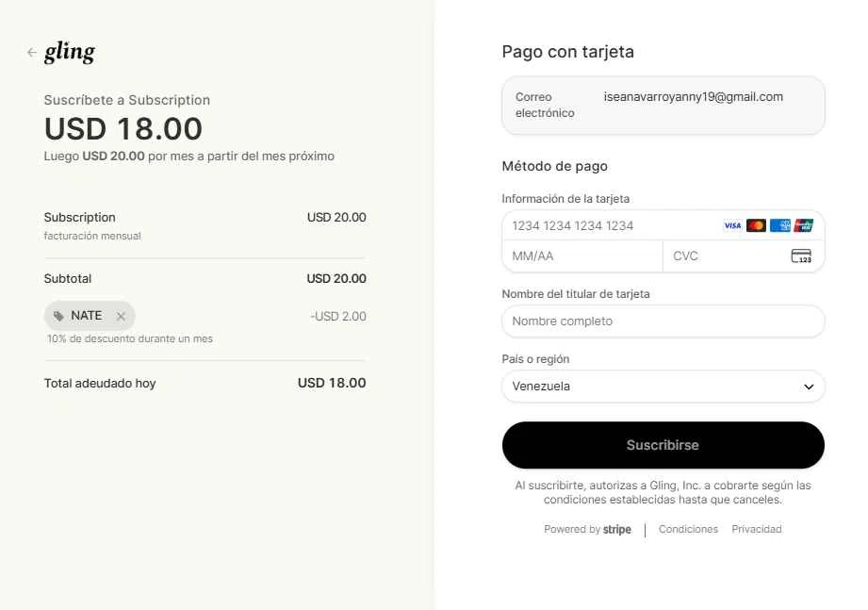Click the American Express logo

(780, 225)
